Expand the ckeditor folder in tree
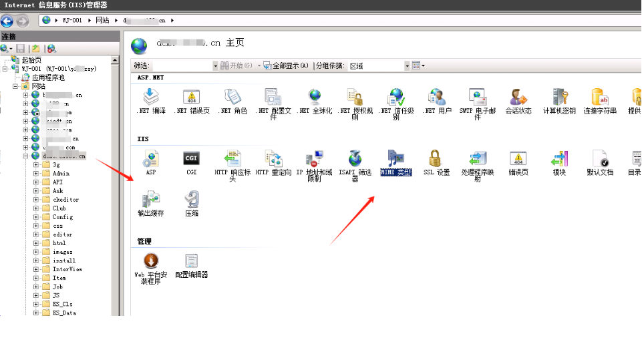Screen dimensions: 644x344 click(x=37, y=199)
